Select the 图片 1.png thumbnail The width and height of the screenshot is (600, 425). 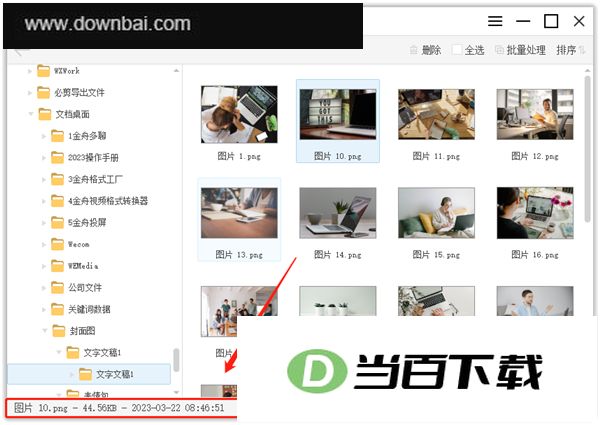click(x=239, y=114)
